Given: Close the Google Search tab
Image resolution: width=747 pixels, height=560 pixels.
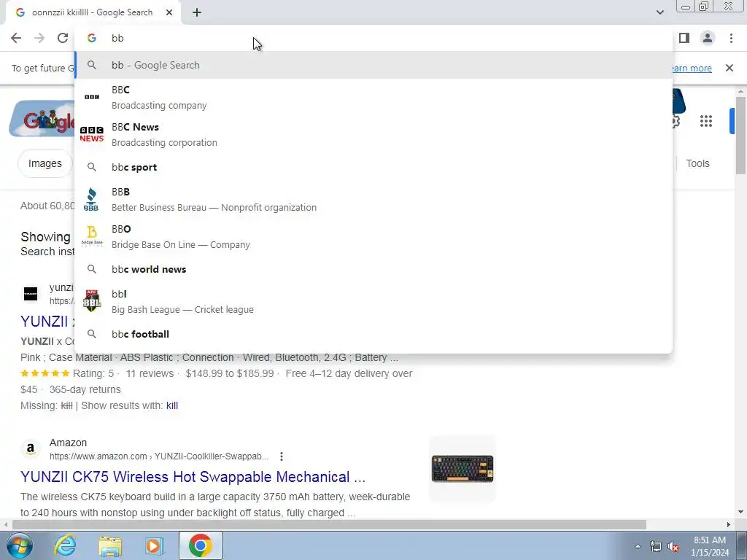Looking at the screenshot, I should [x=169, y=13].
